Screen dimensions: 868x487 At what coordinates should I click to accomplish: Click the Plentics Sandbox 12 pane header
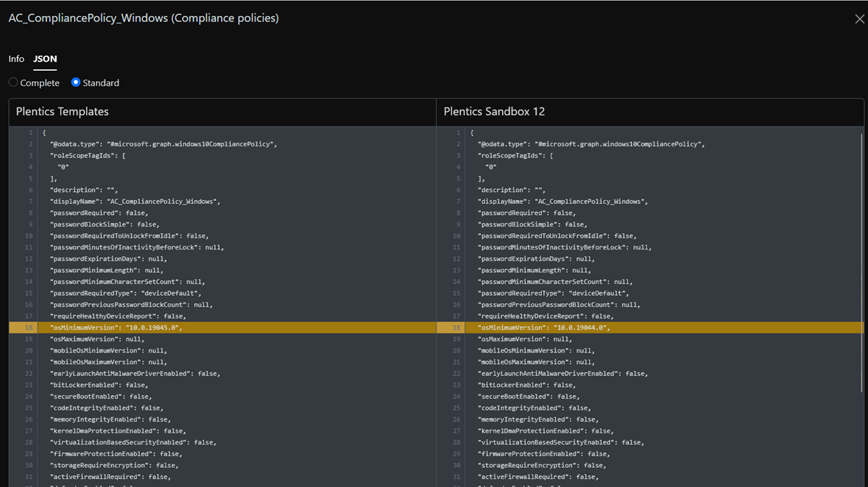point(494,112)
